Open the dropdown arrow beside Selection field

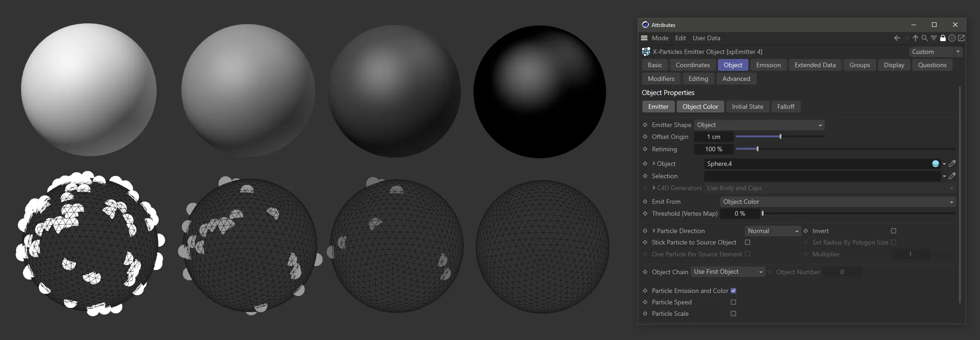coord(944,176)
